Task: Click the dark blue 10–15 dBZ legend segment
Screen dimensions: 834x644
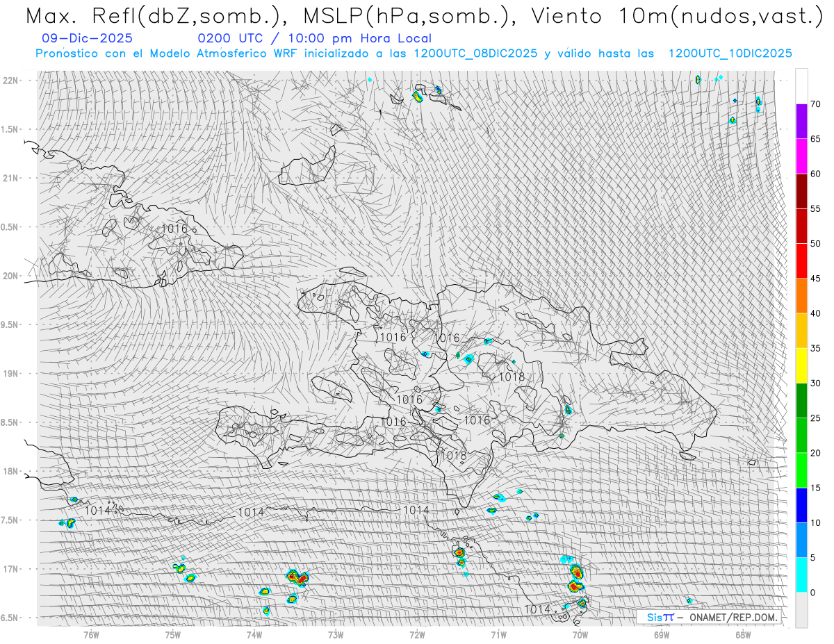Action: pyautogui.click(x=801, y=505)
